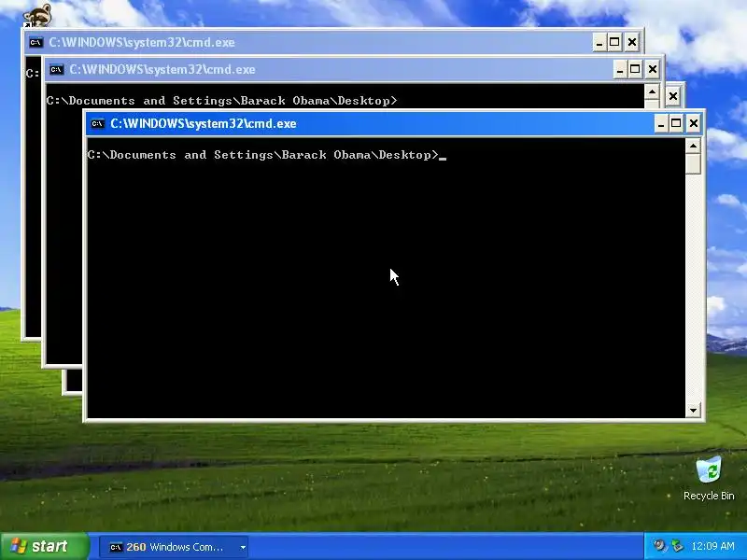Open the desktop shortcut icon behind the windows
The height and width of the screenshot is (560, 747).
click(x=37, y=14)
